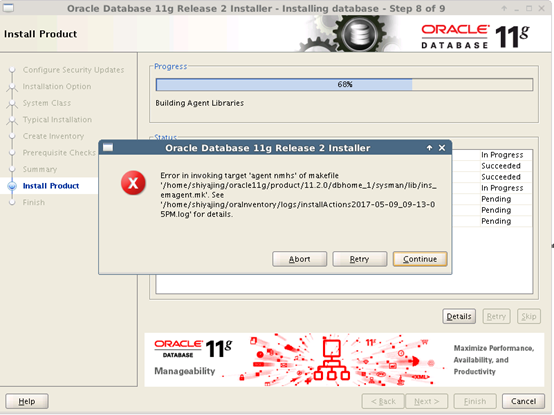
Task: Open the main installer window menu icon
Action: tap(8, 7)
